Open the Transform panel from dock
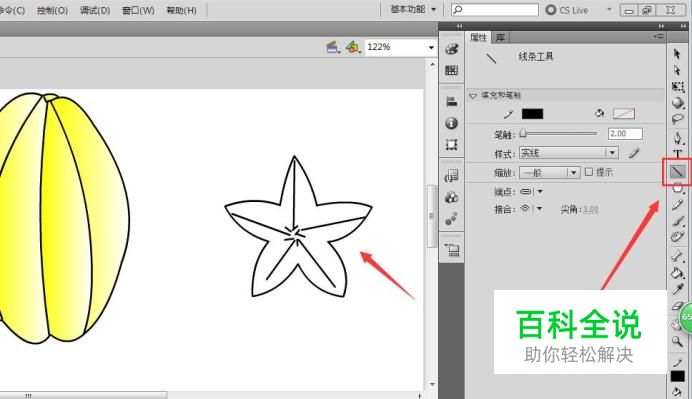Image resolution: width=692 pixels, height=399 pixels. (x=451, y=144)
